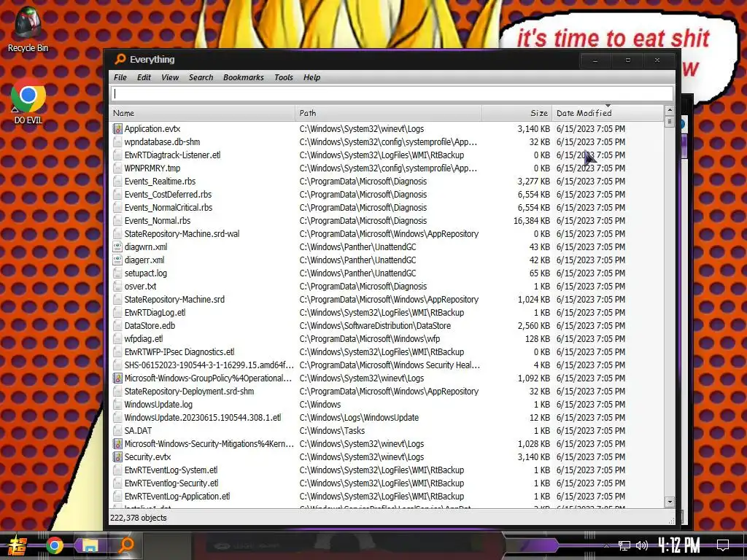Image resolution: width=747 pixels, height=560 pixels.
Task: Select StateRepository-Deployment.srd-shm file name
Action: 189,392
